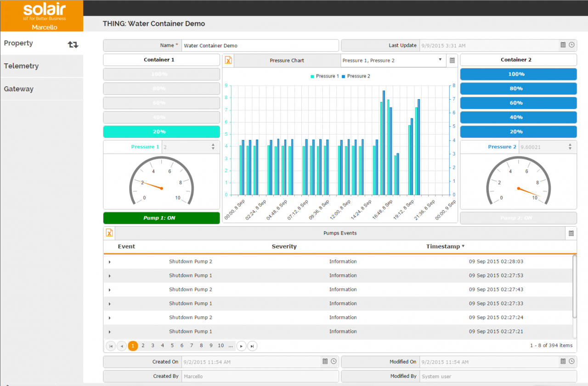Go to events page 2
This screenshot has width=588, height=386.
pos(143,346)
